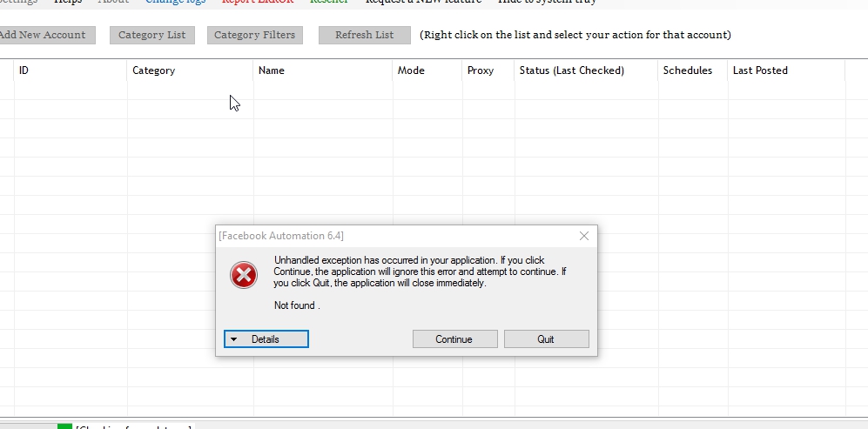Click the [Facebook Automation 6.4] dialog title
Viewport: 868px width, 429px height.
281,236
